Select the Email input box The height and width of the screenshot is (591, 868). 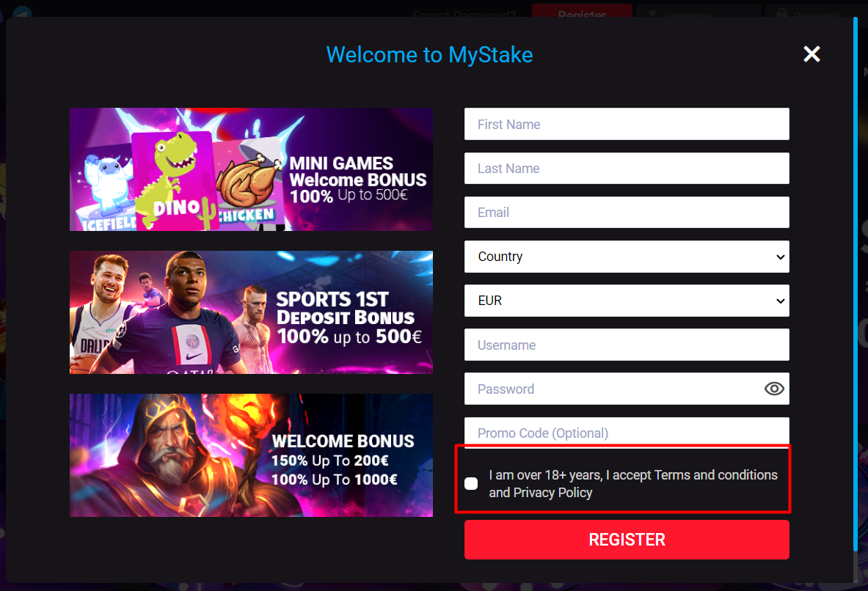[x=627, y=213]
